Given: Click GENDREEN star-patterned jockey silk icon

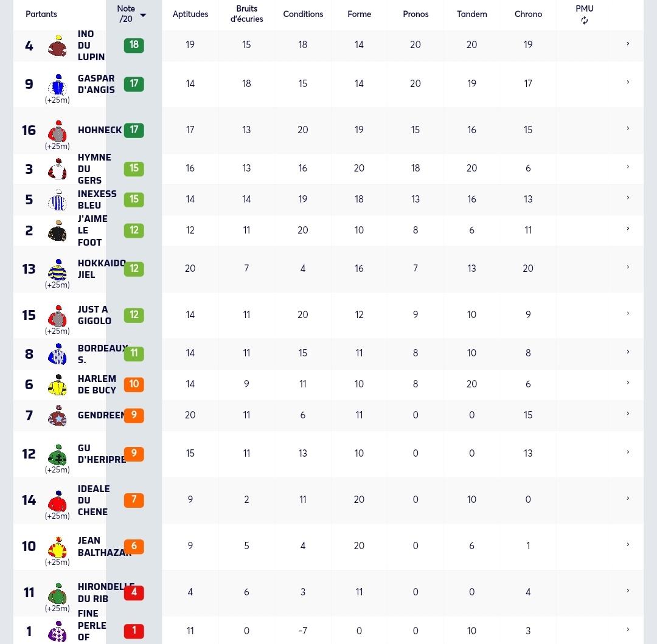Looking at the screenshot, I should (x=57, y=415).
